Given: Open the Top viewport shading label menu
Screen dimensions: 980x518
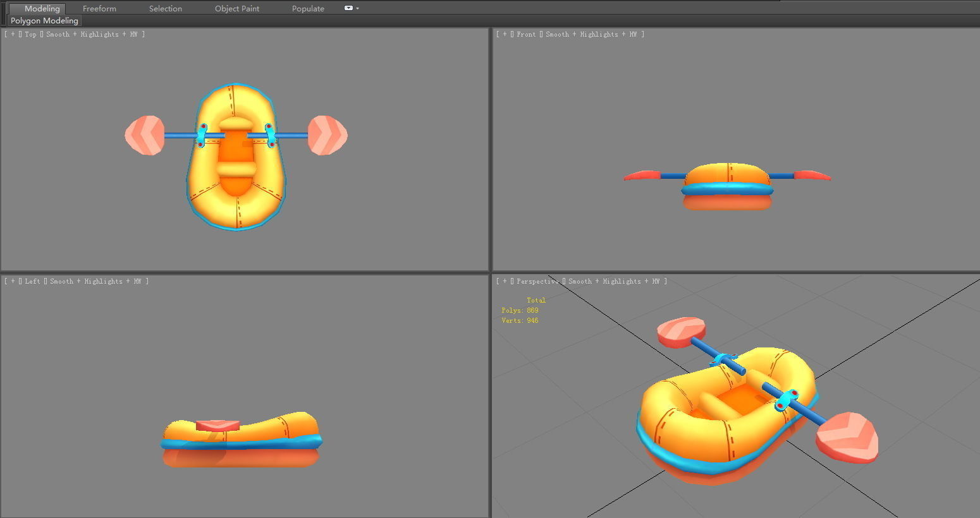Looking at the screenshot, I should pos(92,34).
